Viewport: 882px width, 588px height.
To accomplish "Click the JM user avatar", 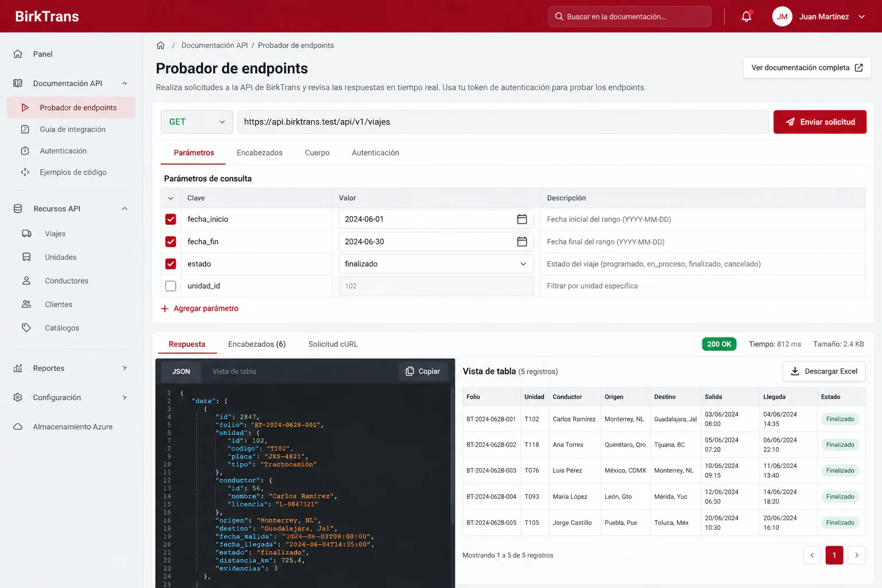I will (782, 17).
